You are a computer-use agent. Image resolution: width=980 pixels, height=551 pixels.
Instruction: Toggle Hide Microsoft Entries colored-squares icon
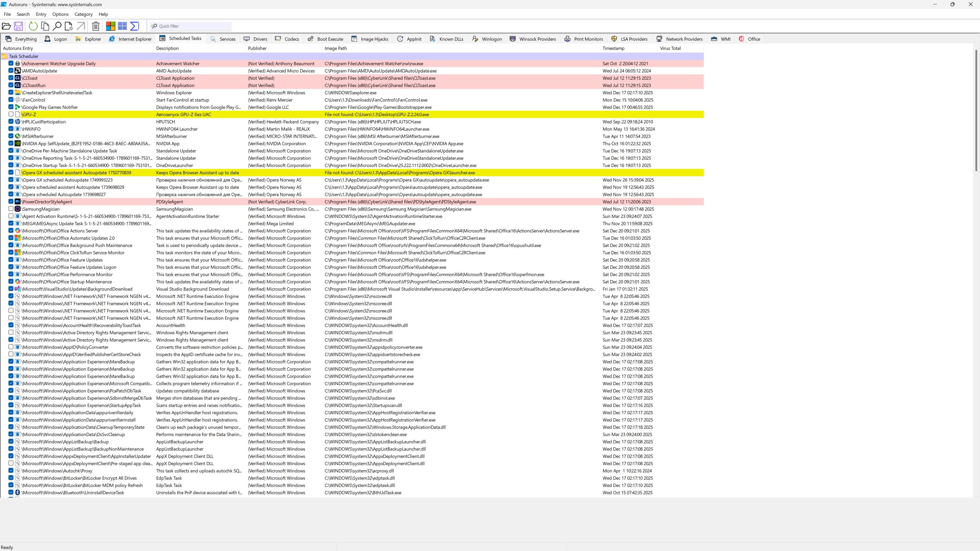[x=110, y=26]
